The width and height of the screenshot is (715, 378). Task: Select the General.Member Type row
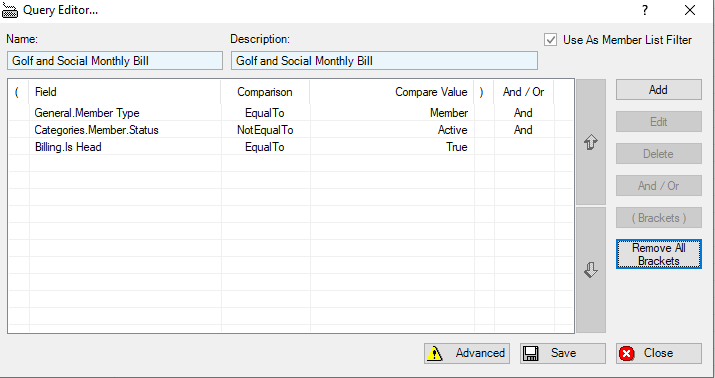tap(290, 113)
